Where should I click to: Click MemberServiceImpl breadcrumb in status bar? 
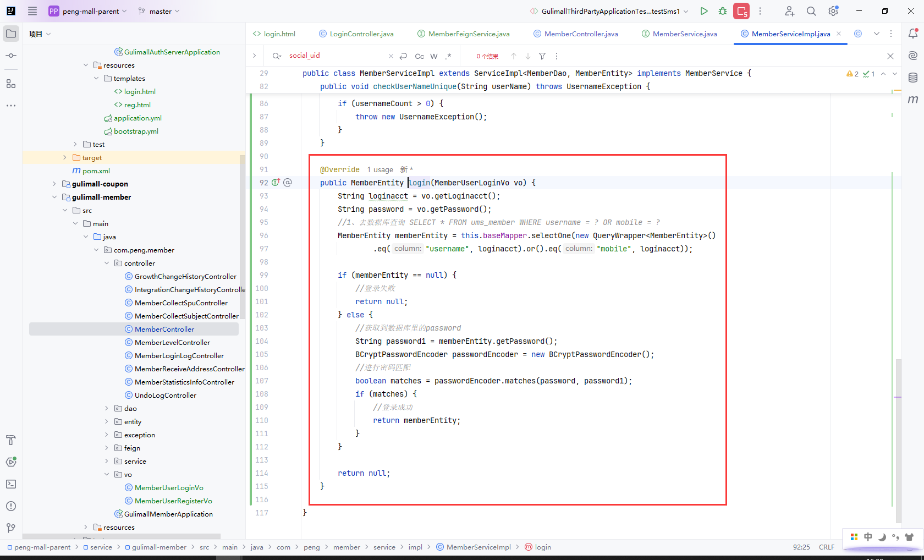coord(473,547)
